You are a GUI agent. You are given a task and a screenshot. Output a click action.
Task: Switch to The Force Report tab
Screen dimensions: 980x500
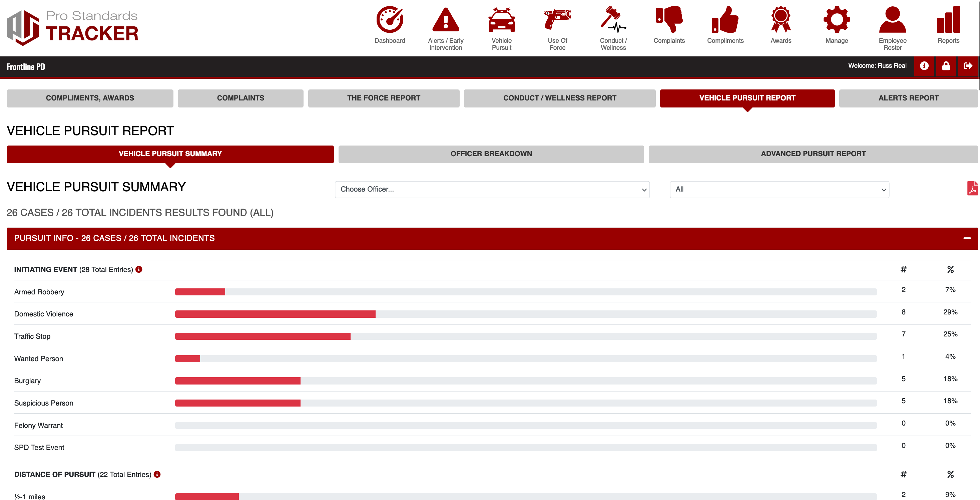pos(384,98)
